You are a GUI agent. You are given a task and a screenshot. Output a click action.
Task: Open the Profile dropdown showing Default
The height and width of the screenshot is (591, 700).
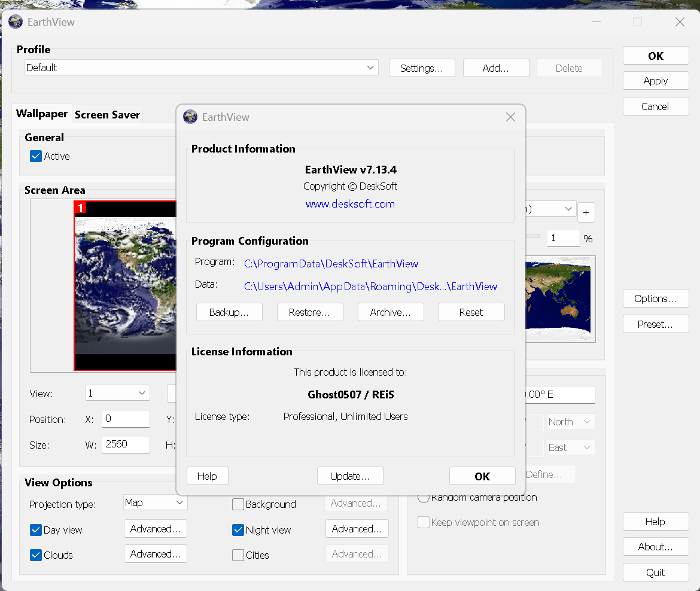(202, 68)
